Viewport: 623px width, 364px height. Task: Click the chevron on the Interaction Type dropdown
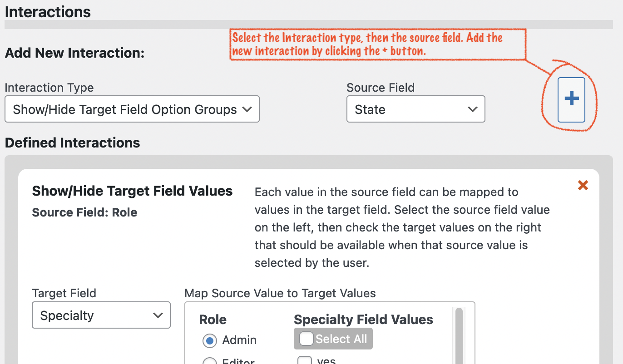coord(247,109)
